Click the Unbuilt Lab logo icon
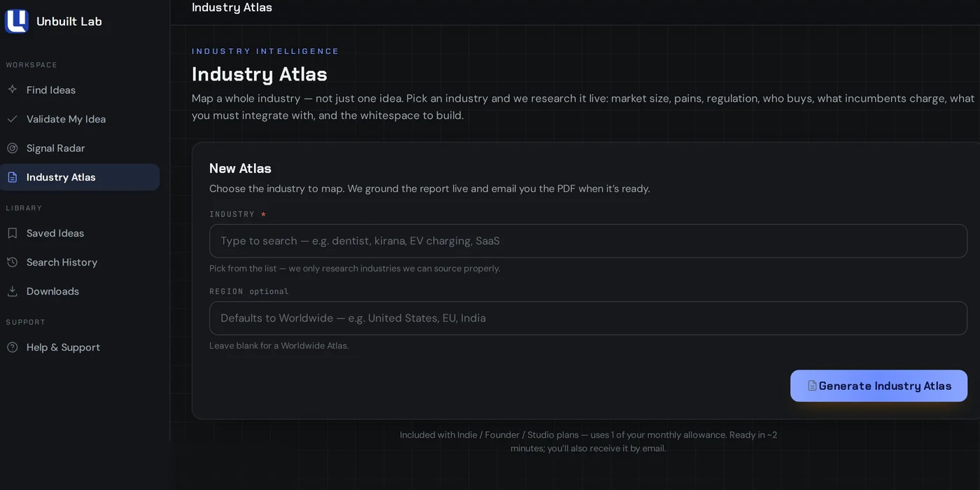Viewport: 980px width, 490px height. 16,21
